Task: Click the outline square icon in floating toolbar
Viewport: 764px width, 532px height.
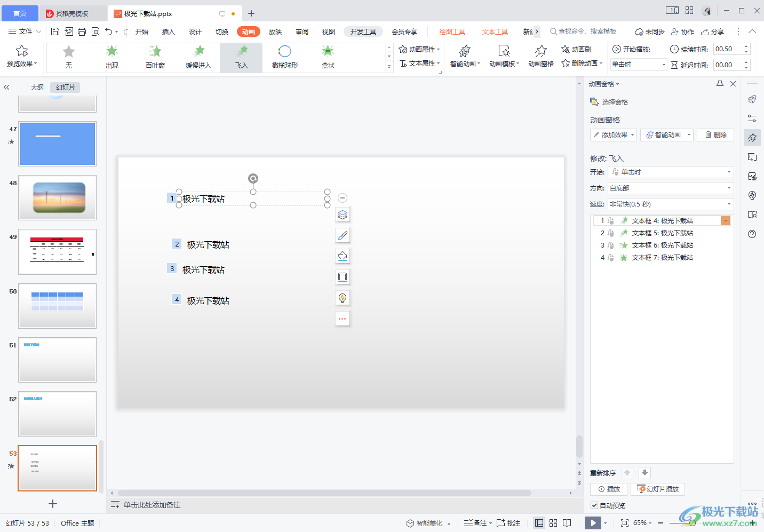Action: 343,277
